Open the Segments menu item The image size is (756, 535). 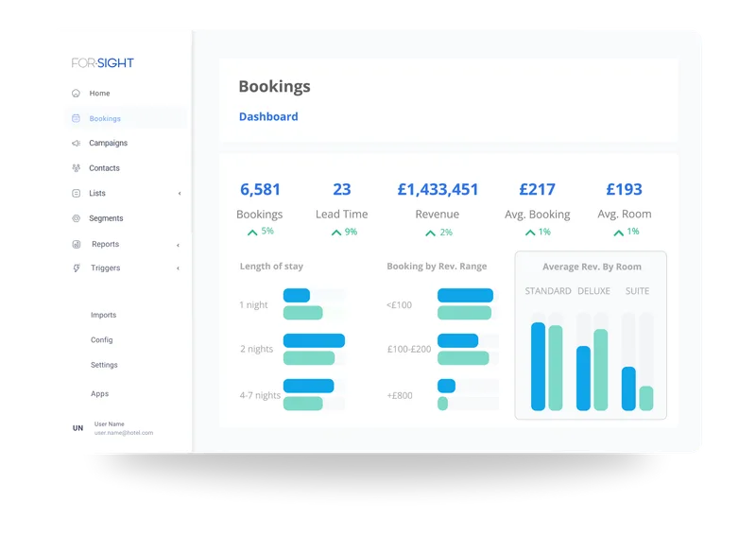coord(106,218)
